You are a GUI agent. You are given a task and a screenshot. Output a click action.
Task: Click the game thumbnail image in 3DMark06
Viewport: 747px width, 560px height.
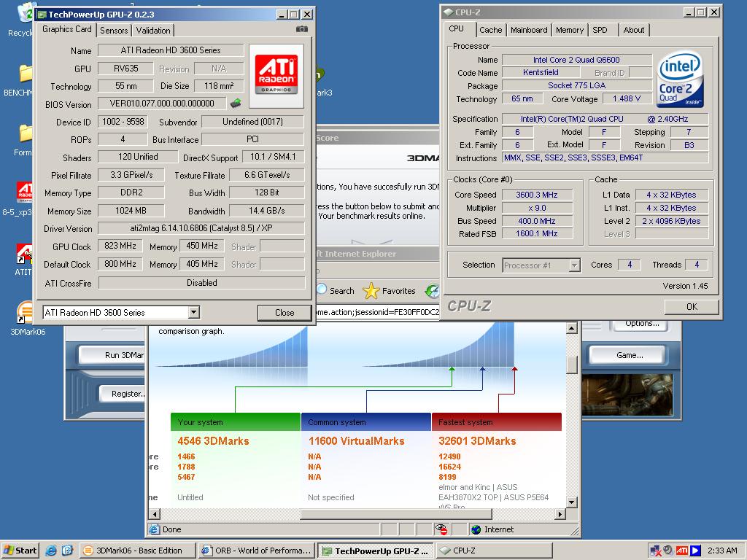627,394
